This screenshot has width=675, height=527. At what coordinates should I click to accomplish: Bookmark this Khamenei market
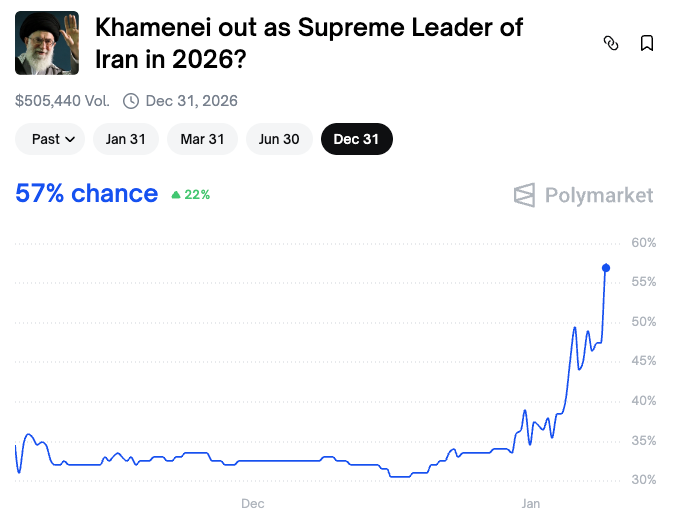pyautogui.click(x=646, y=43)
